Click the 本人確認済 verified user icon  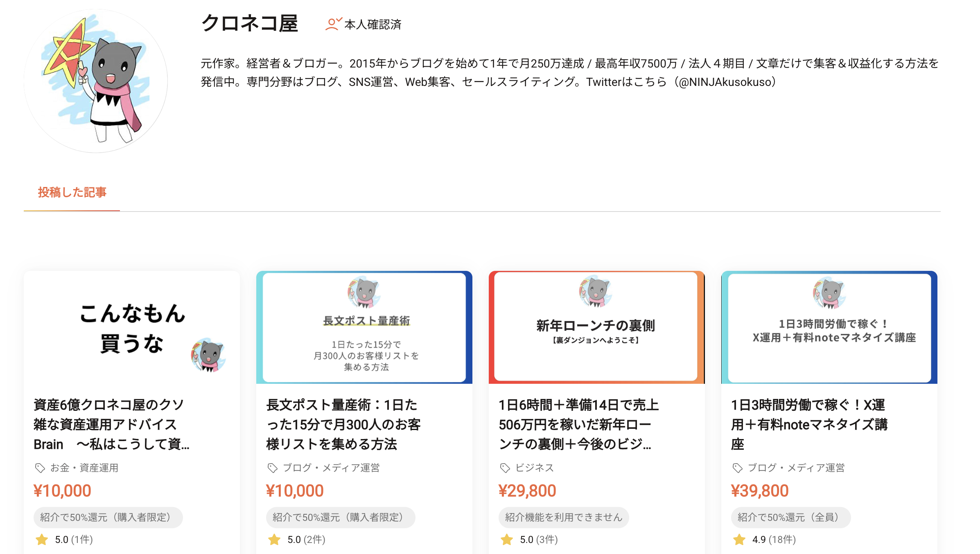coord(332,24)
